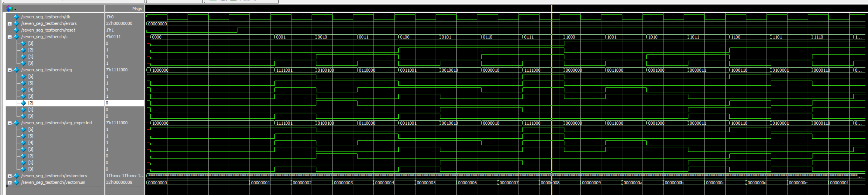Click the diamond icon of seg_expected signal
This screenshot has height=195, width=868.
(x=16, y=123)
